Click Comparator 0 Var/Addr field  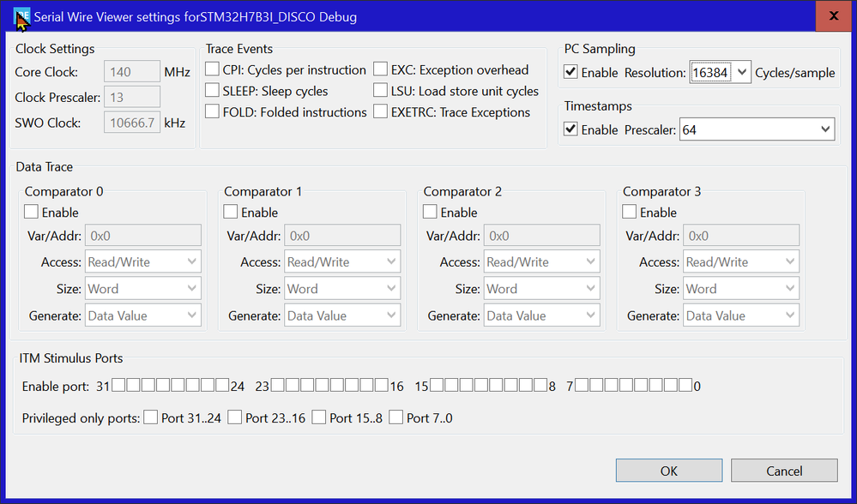tap(142, 236)
